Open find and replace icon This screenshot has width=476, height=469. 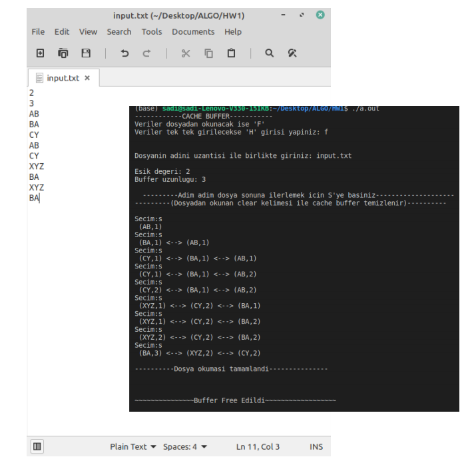292,53
